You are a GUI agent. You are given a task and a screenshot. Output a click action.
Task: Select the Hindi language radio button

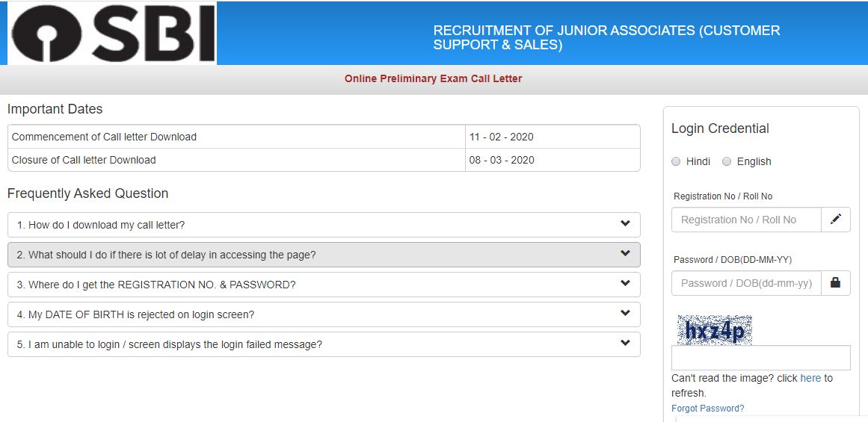click(676, 161)
